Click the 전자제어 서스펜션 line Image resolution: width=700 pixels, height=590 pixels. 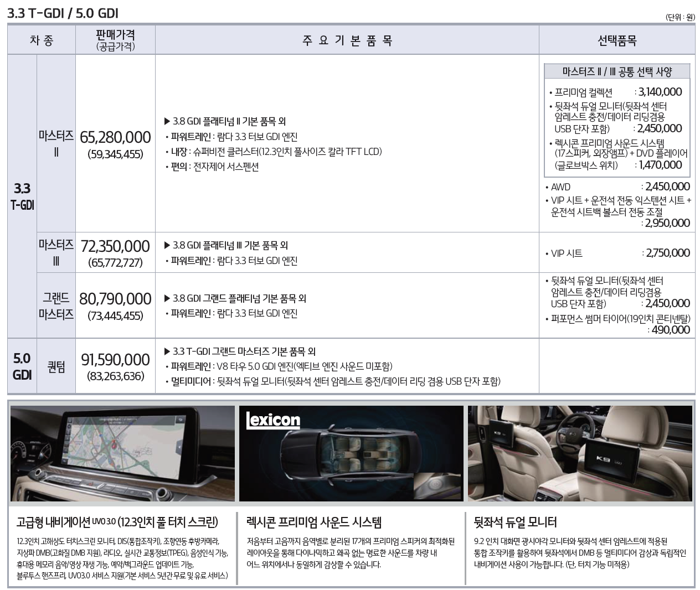point(212,167)
